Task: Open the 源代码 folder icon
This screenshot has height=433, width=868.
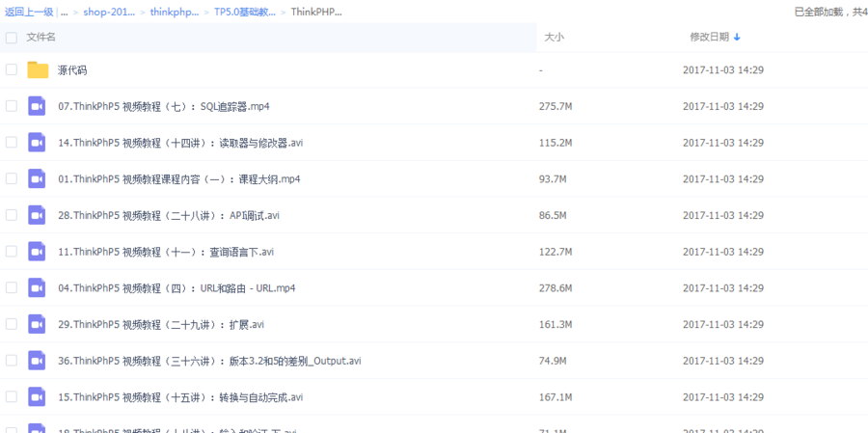Action: point(39,69)
